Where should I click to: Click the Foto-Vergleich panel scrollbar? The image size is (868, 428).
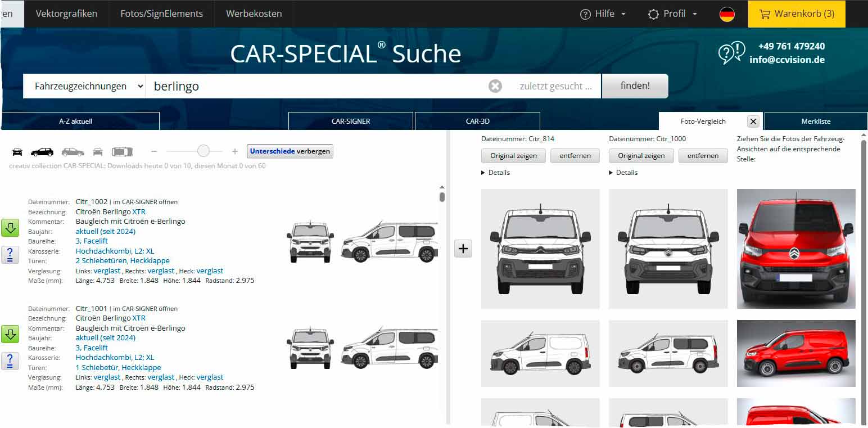[x=864, y=281]
